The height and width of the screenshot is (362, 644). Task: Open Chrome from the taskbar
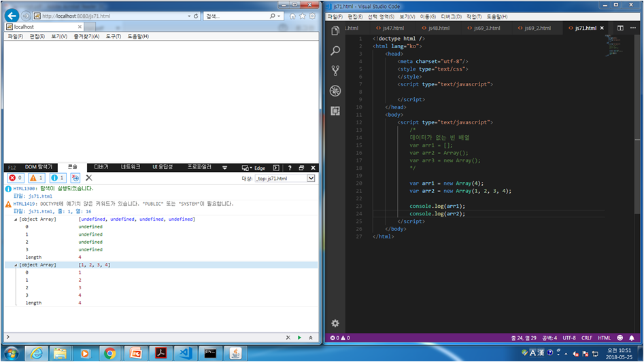(x=109, y=353)
